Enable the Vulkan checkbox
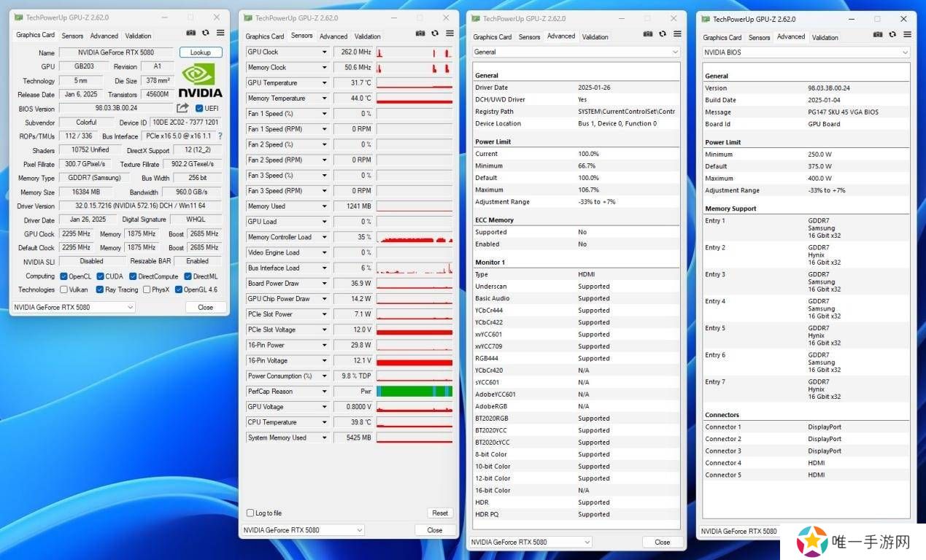 [x=64, y=289]
